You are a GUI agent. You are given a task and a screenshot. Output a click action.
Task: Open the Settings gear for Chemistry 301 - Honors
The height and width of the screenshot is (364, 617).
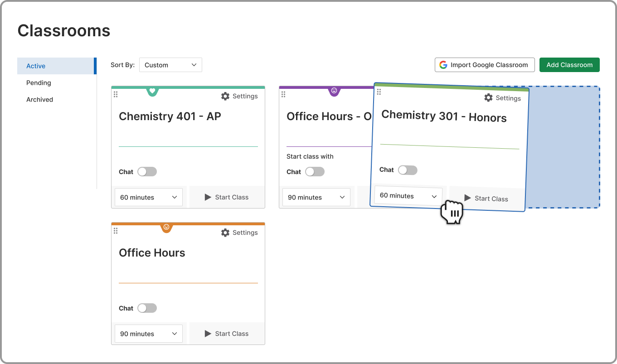click(488, 98)
